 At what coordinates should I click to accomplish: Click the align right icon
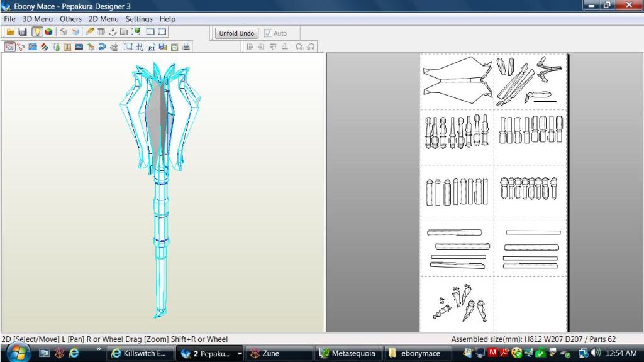[261, 47]
